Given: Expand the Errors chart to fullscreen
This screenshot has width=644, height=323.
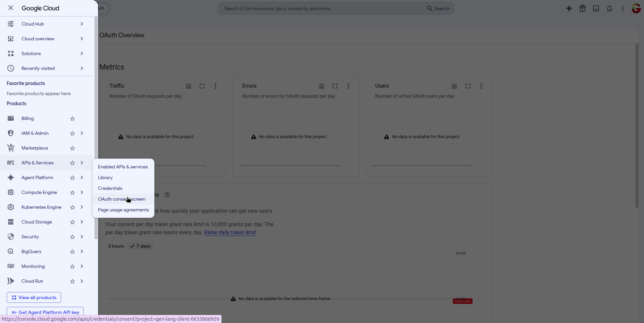Looking at the screenshot, I should pos(335,86).
